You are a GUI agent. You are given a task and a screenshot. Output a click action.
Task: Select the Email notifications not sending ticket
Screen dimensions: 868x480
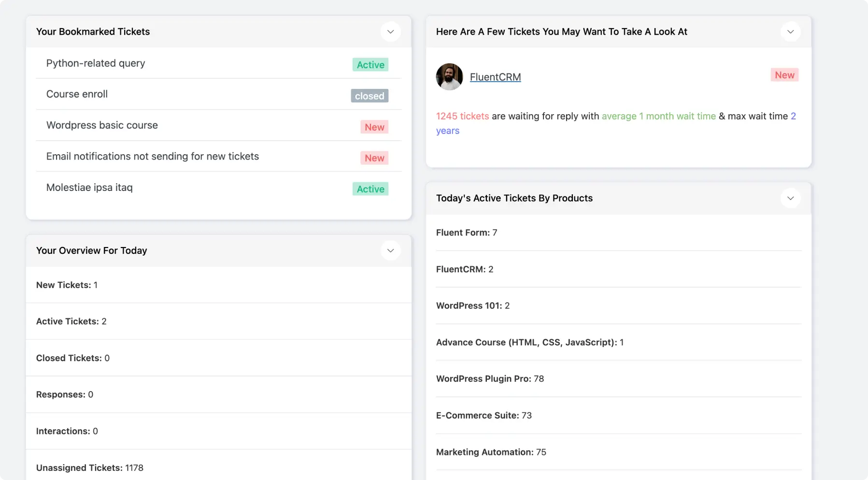153,156
